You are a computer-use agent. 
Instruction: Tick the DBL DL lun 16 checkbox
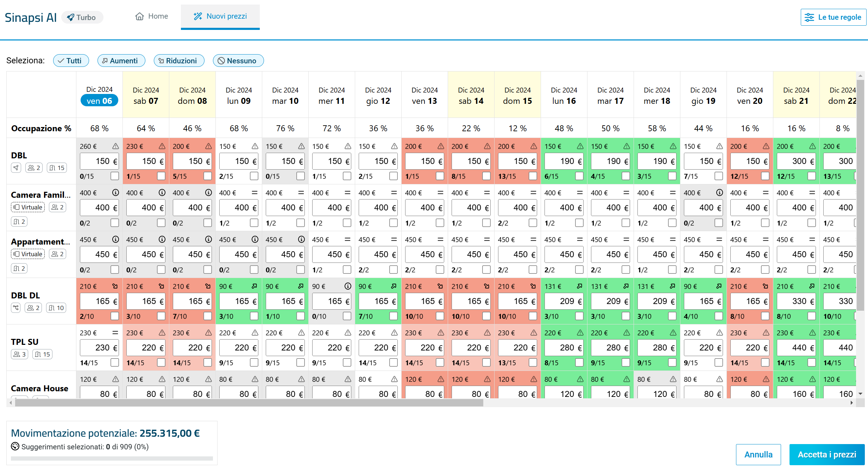point(579,316)
